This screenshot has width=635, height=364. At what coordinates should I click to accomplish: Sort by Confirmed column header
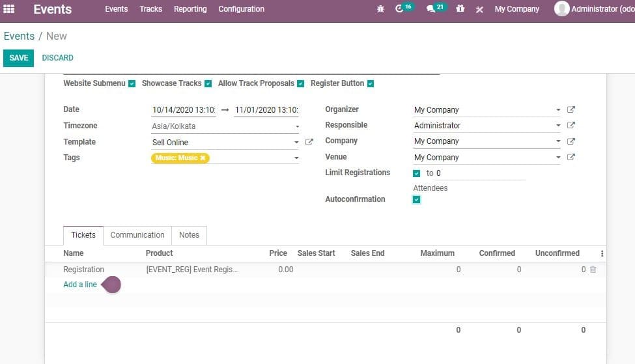click(x=497, y=253)
